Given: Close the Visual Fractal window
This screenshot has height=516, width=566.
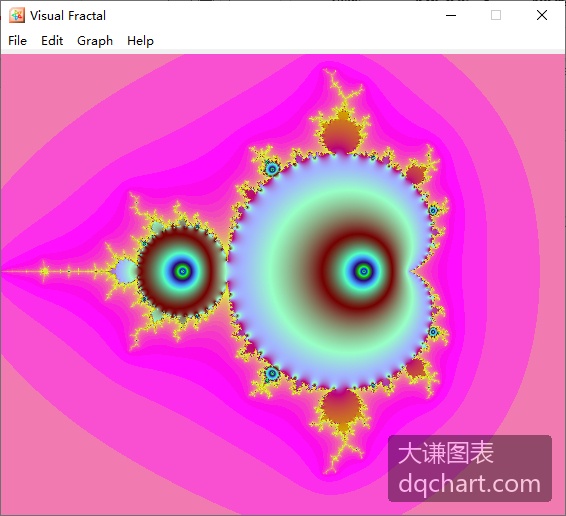Looking at the screenshot, I should (541, 16).
